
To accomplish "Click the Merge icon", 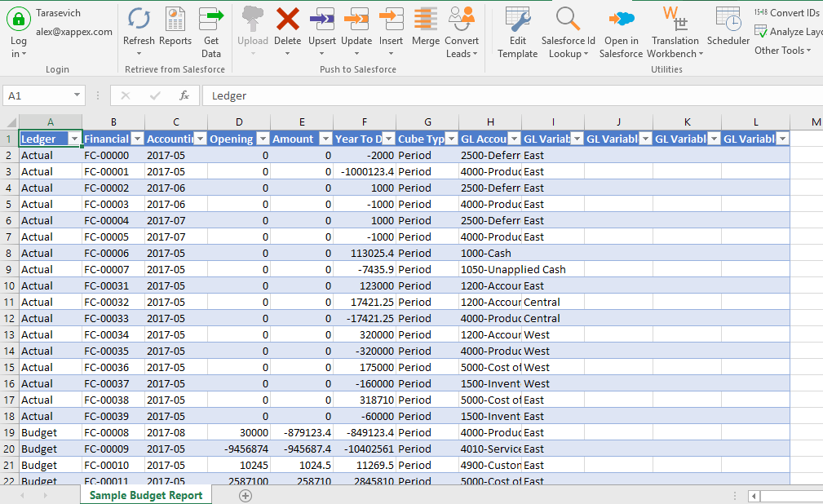I will coord(426,19).
